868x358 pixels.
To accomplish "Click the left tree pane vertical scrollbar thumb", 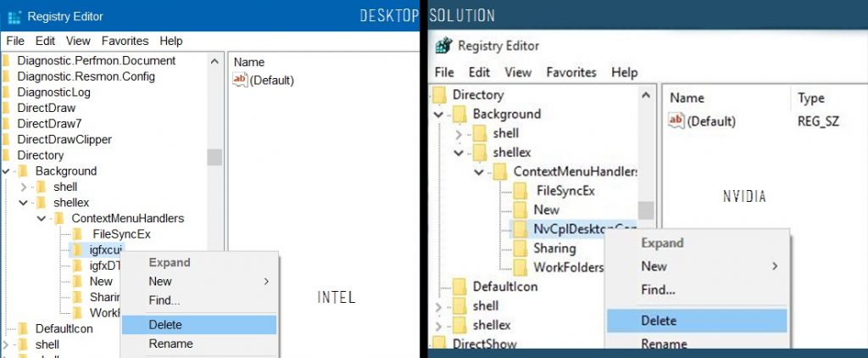I will (x=214, y=157).
